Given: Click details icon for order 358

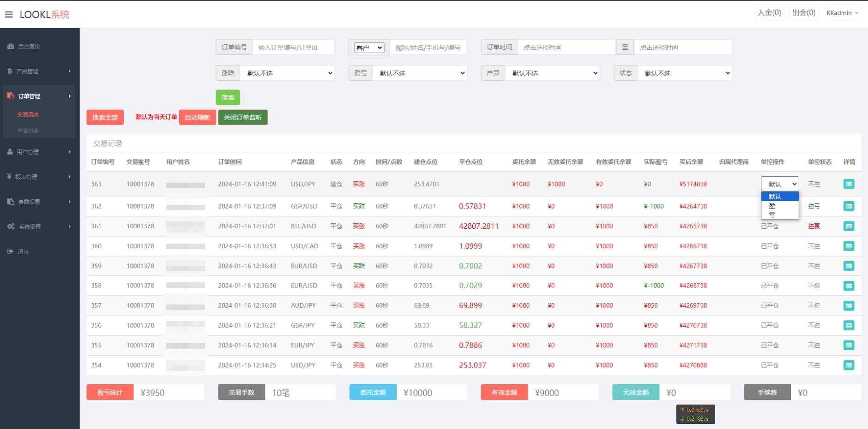Looking at the screenshot, I should coord(849,286).
